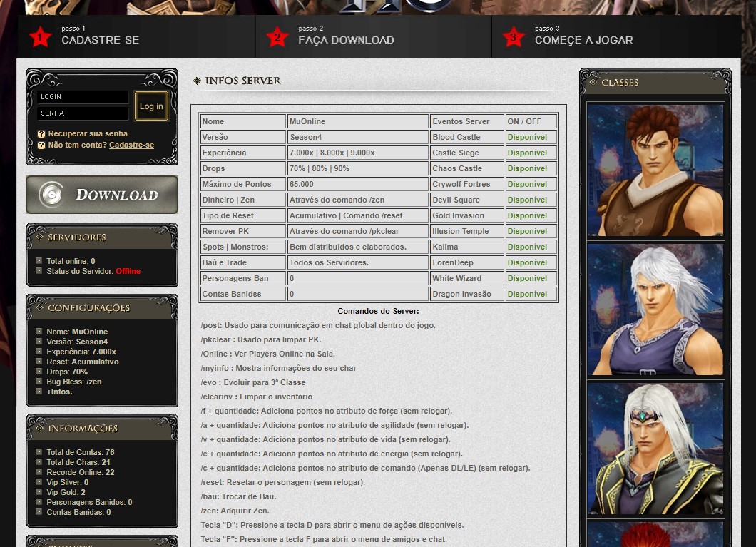
Task: Click arrow bullet beside Vip Gold
Action: click(39, 491)
